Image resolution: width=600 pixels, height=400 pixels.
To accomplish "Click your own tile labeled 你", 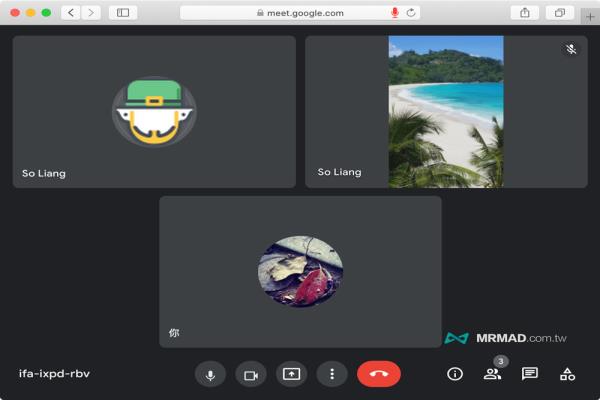I will tap(300, 272).
